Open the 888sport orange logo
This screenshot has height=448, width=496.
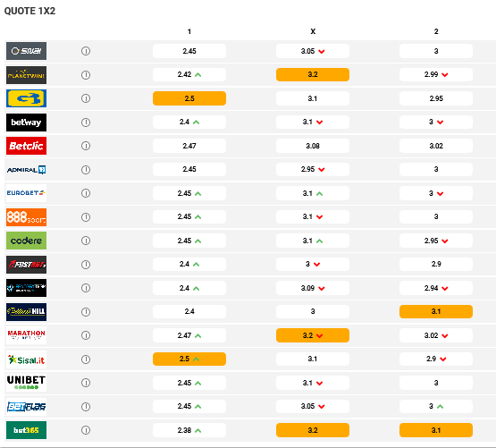click(x=26, y=217)
